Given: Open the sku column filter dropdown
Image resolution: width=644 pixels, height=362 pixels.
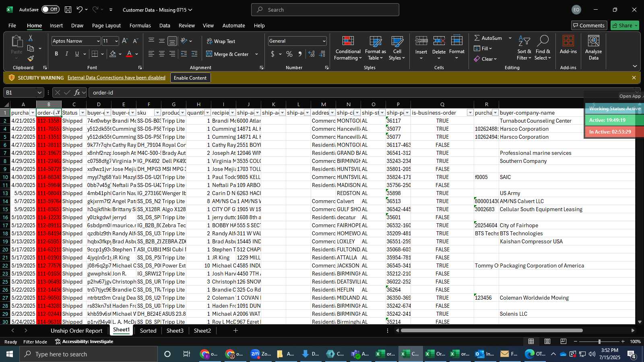Looking at the screenshot, I should [157, 113].
